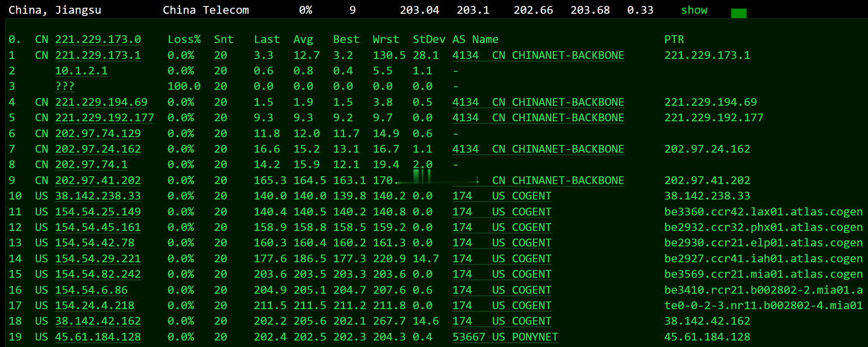
Task: Click the green status color block
Action: coord(739,13)
